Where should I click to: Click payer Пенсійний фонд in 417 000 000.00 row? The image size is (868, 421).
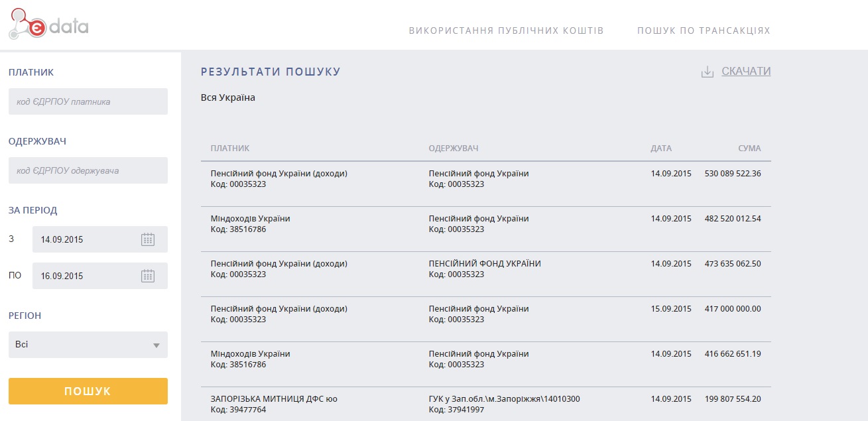pos(279,309)
